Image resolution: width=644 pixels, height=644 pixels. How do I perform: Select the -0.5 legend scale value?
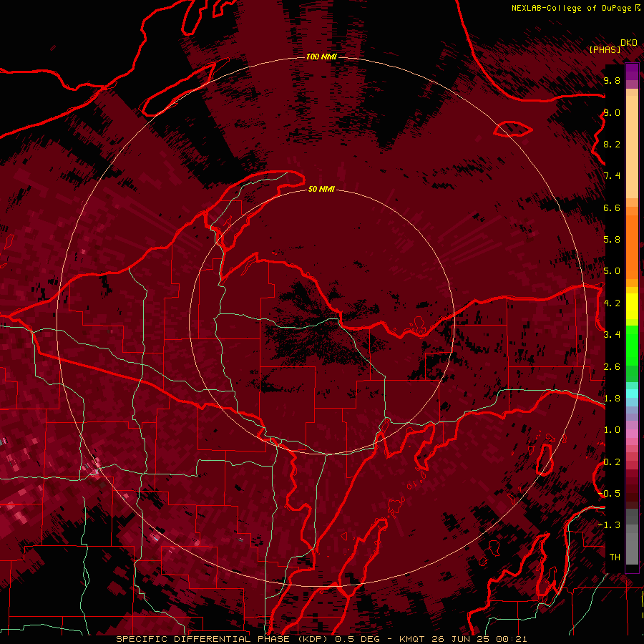[610, 493]
